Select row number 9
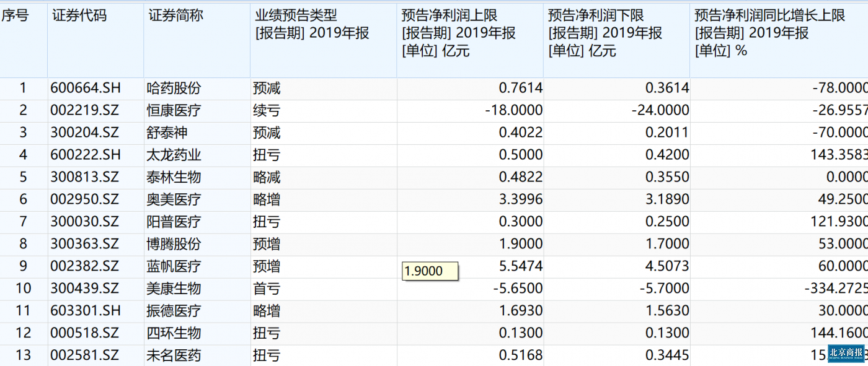This screenshot has height=366, width=868. coord(23,267)
